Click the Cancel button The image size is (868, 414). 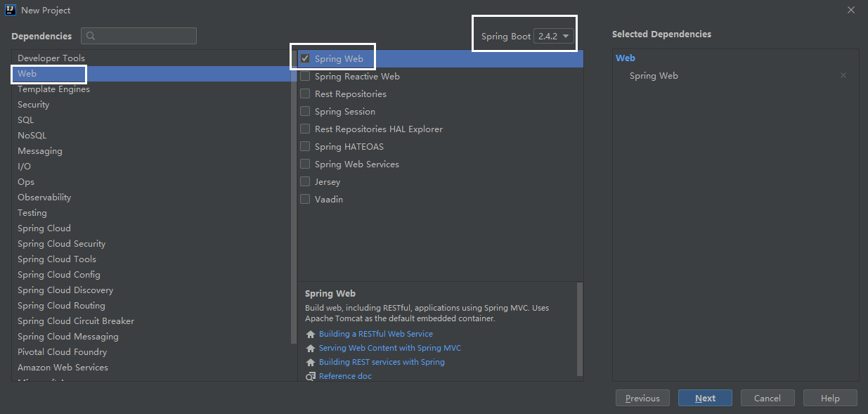click(767, 398)
